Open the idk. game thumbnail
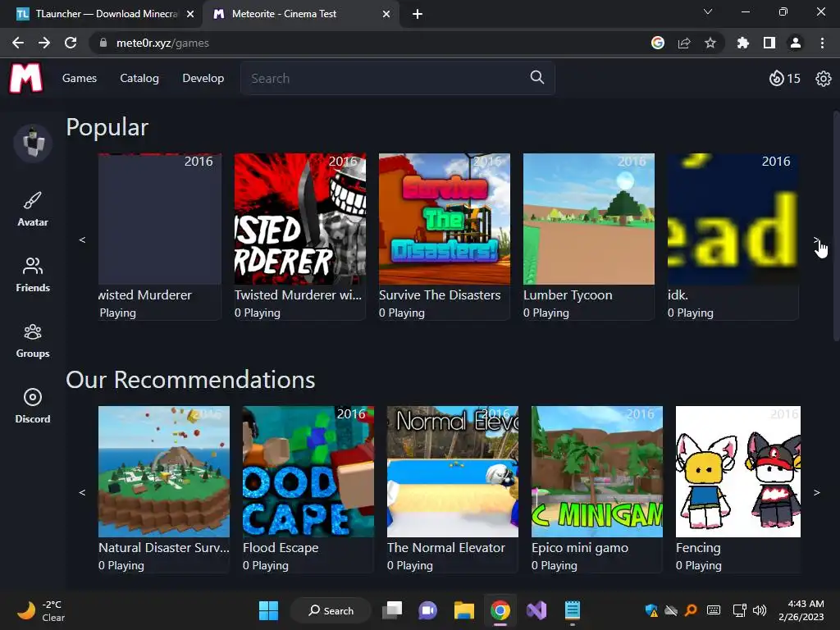Image resolution: width=840 pixels, height=630 pixels. 733,219
